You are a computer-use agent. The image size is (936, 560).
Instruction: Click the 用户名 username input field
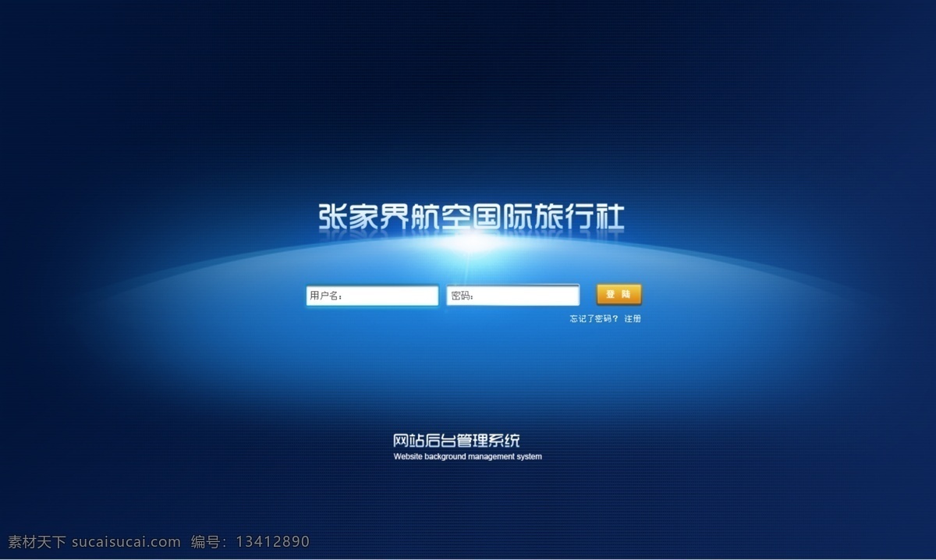point(372,296)
